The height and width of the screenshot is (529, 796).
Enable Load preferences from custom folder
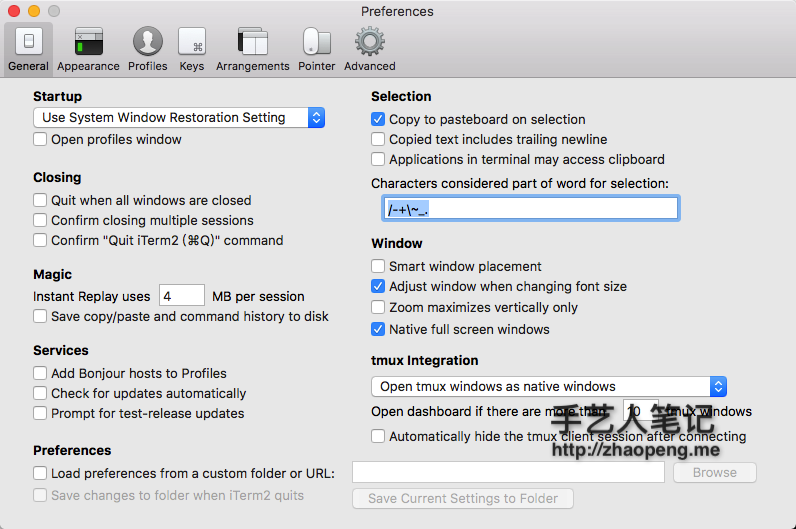(40, 473)
